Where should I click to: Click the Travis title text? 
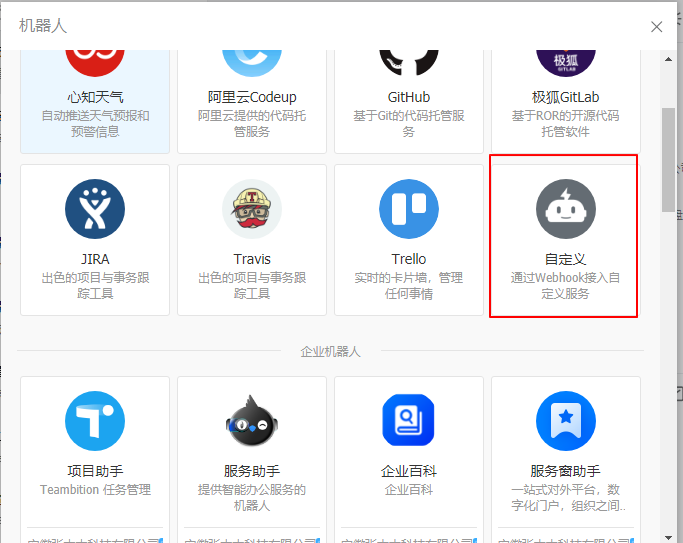coord(252,259)
